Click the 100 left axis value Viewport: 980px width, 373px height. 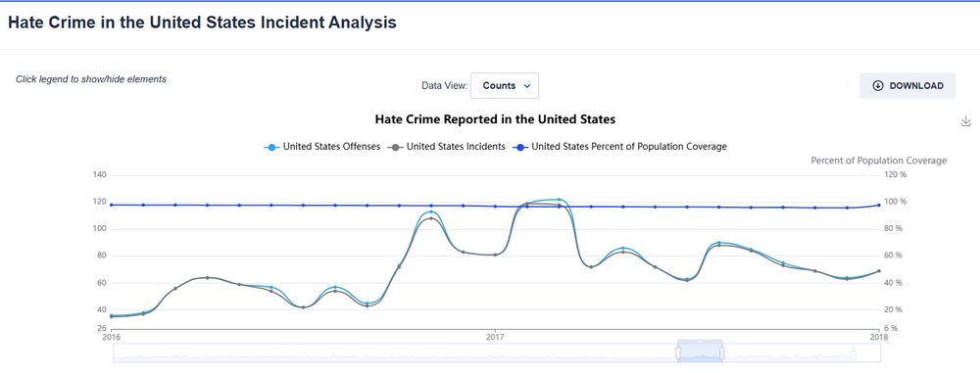pyautogui.click(x=100, y=229)
